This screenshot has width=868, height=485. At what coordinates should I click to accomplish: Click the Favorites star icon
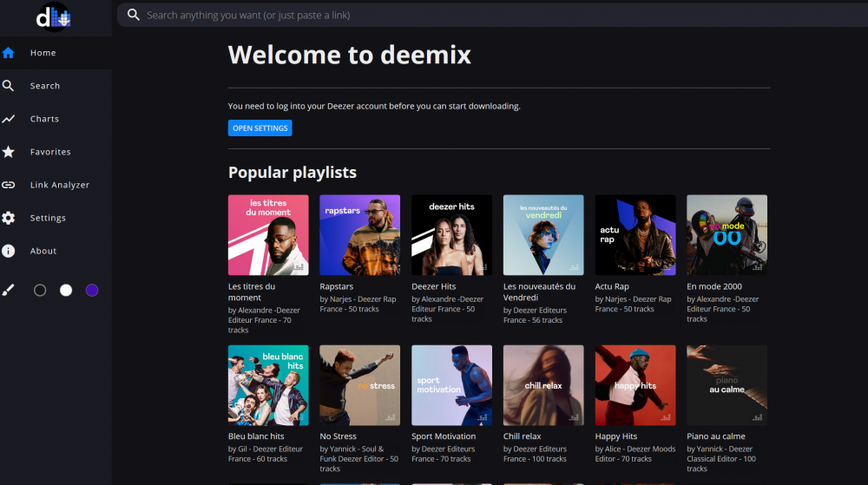tap(9, 152)
